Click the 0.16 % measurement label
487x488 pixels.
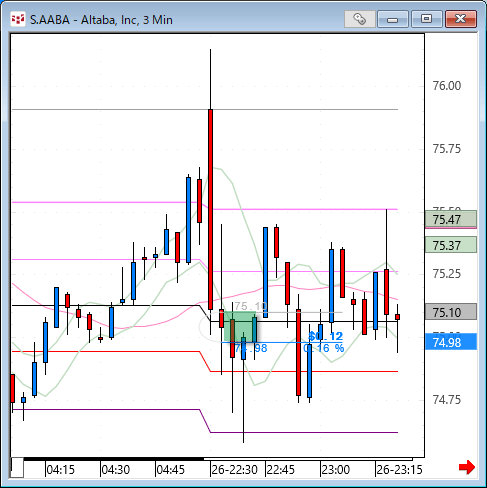tap(324, 348)
